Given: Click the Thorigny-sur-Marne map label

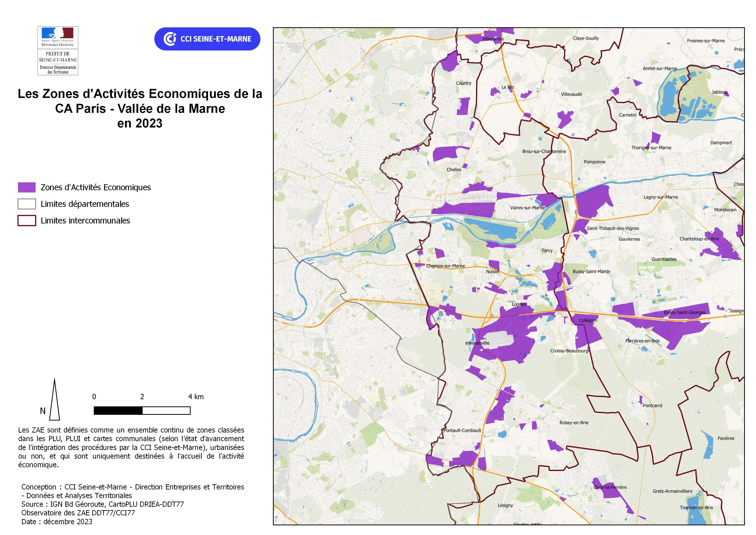Looking at the screenshot, I should click(651, 148).
